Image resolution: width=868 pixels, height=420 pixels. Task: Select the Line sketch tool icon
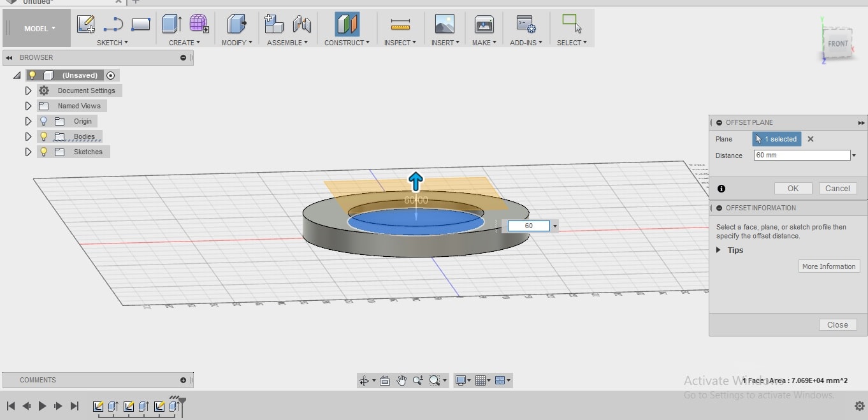[113, 25]
